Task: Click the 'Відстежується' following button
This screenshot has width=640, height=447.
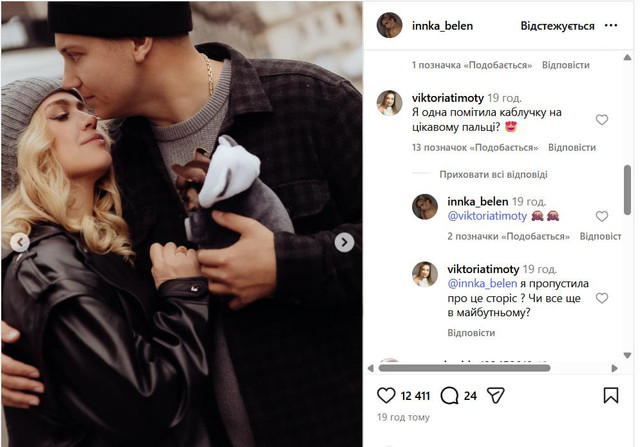Action: coord(557,26)
